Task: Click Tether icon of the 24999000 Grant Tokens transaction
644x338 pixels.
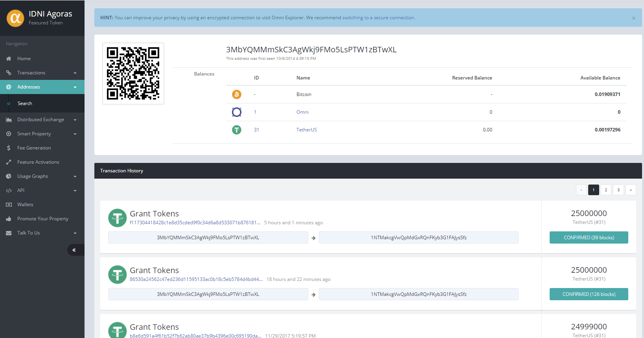Action: tap(118, 330)
